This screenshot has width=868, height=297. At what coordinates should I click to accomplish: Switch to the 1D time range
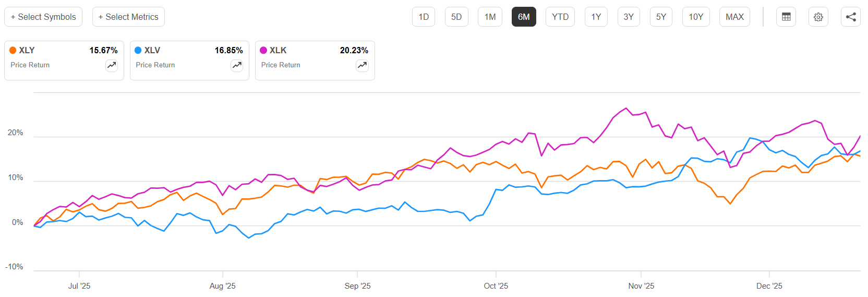pos(424,17)
